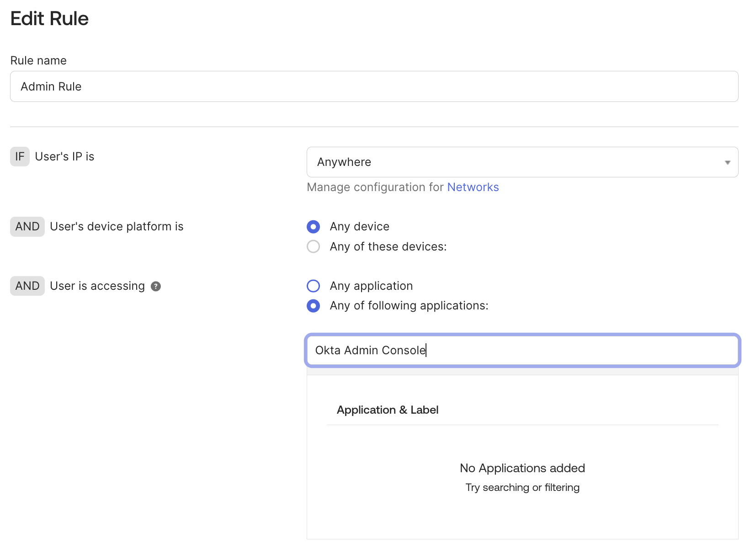Click the Edit Rule page heading
The width and height of the screenshot is (756, 554).
[x=49, y=19]
